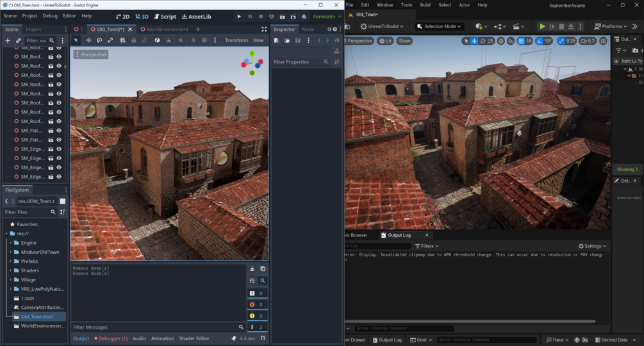Run the Godot project with play button
Image resolution: width=644 pixels, height=346 pixels.
point(239,17)
